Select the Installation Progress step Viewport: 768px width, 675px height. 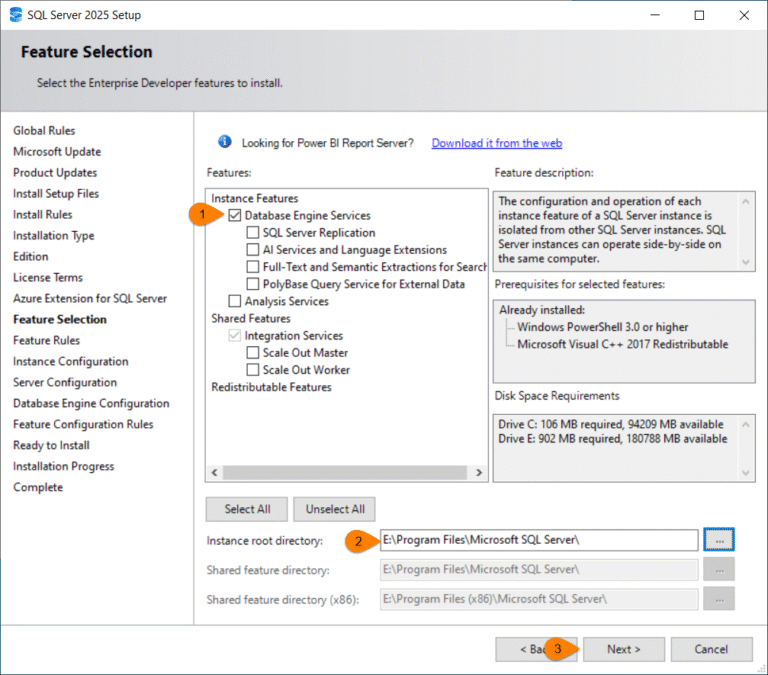[x=64, y=466]
